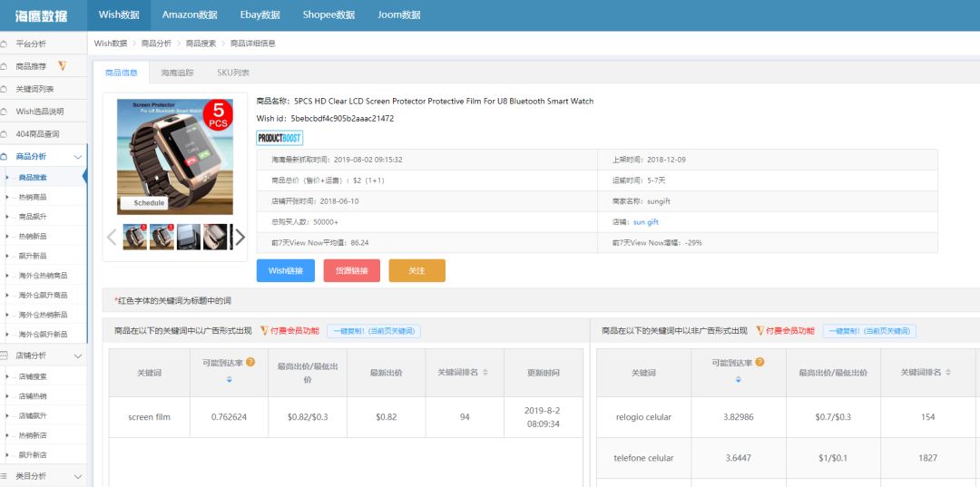Show the previous product thumbnails with the left arrow
Viewport: 980px width, 487px height.
[112, 238]
